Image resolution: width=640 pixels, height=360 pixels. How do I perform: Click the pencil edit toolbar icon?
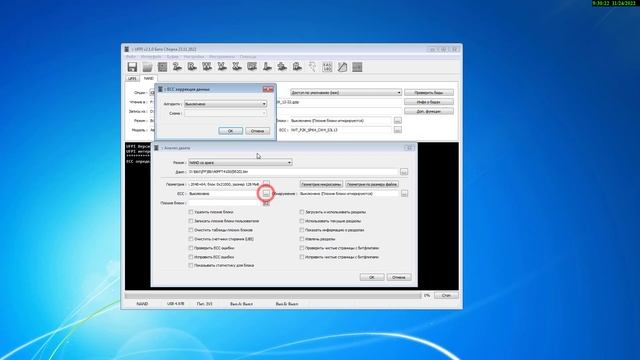[342, 67]
